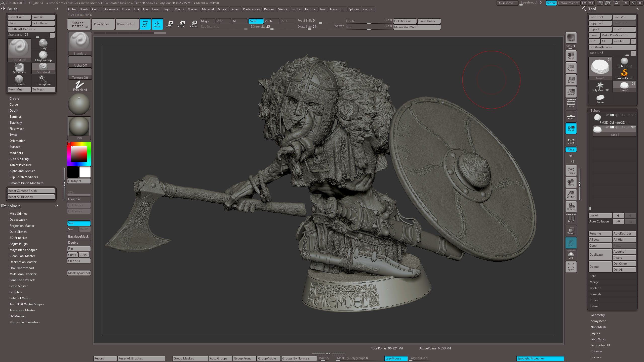Select the Smooth brush
The image size is (644, 362).
click(x=19, y=80)
